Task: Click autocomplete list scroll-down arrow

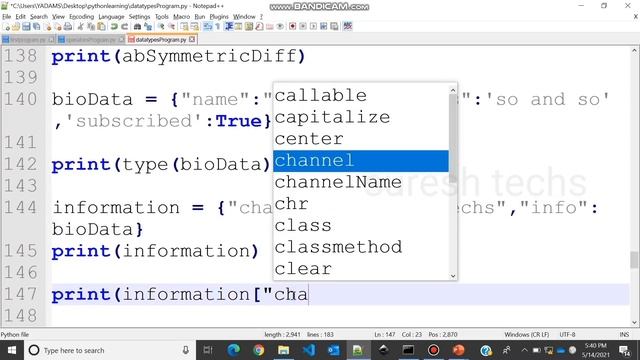Action: click(453, 276)
